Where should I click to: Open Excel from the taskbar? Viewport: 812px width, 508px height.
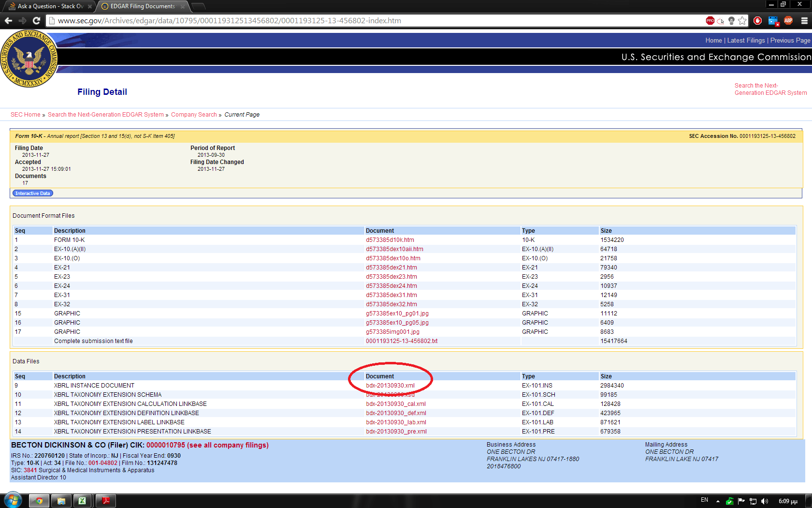[x=83, y=501]
